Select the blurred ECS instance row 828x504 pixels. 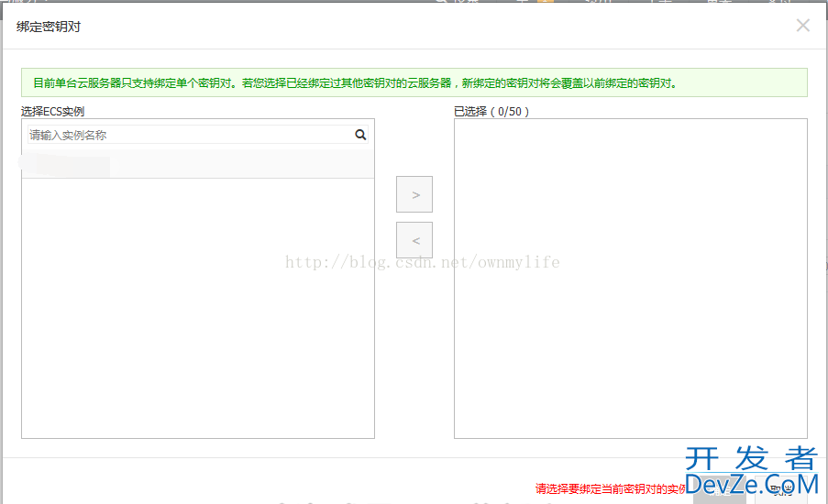(x=198, y=164)
